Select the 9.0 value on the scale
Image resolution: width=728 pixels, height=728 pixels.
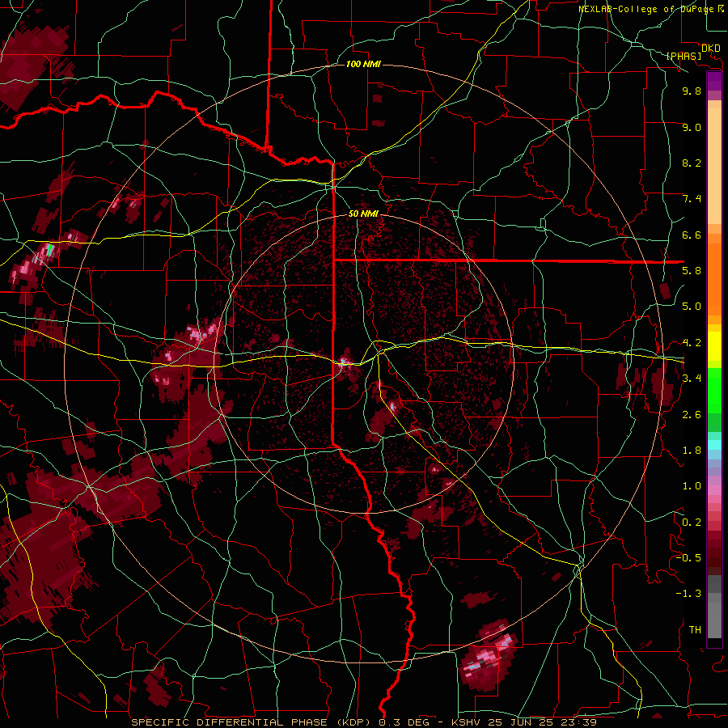click(692, 127)
